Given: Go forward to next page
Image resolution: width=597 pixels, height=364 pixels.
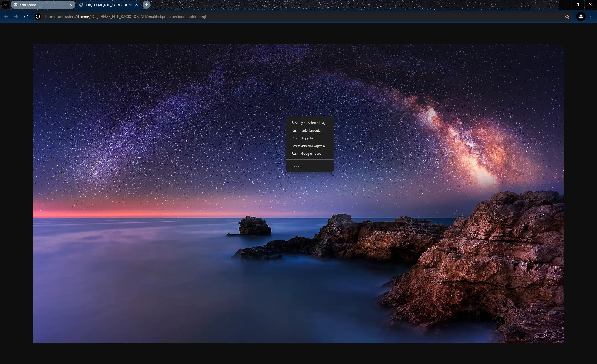Looking at the screenshot, I should 16,17.
